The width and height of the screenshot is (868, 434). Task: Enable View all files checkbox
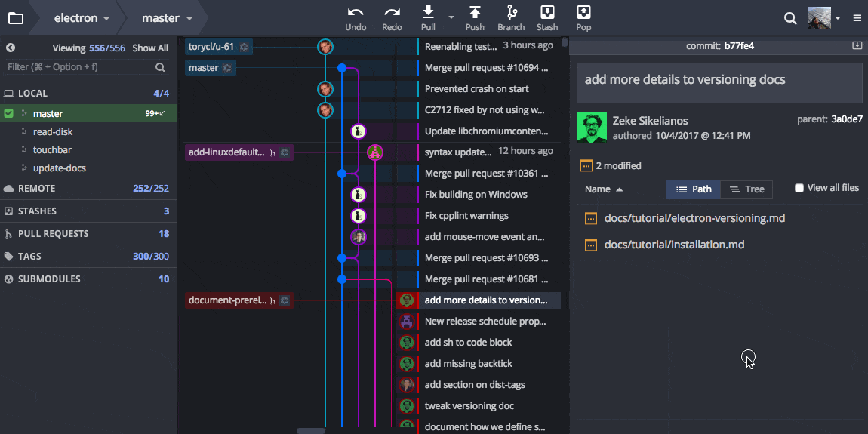click(799, 188)
